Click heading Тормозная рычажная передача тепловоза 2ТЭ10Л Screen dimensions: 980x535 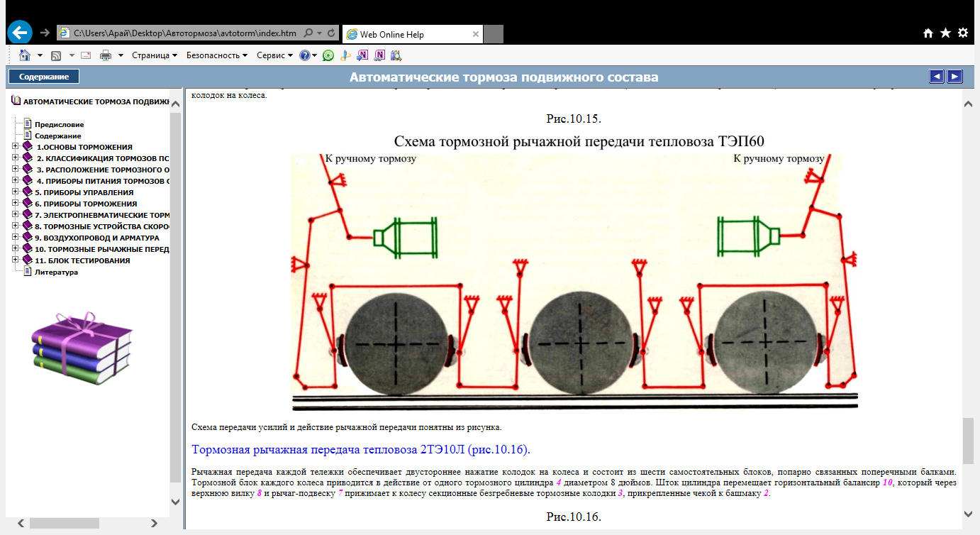click(x=361, y=450)
